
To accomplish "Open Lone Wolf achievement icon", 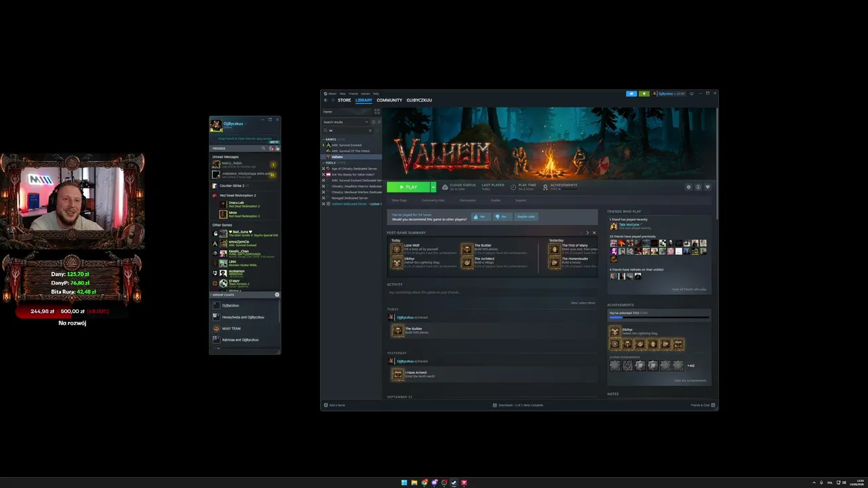I will point(397,249).
